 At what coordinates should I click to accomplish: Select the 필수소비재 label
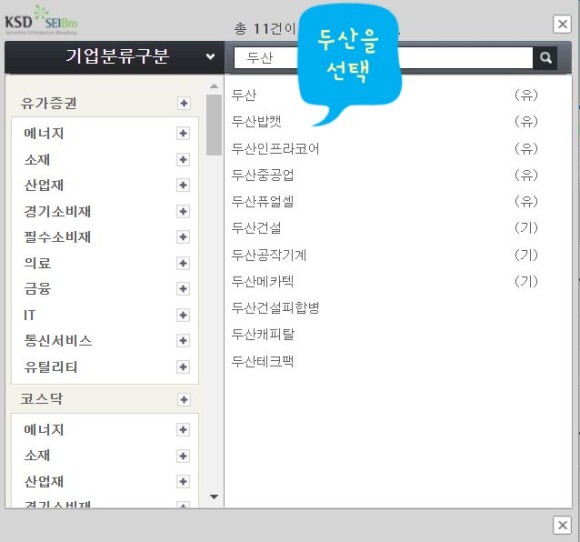click(57, 237)
